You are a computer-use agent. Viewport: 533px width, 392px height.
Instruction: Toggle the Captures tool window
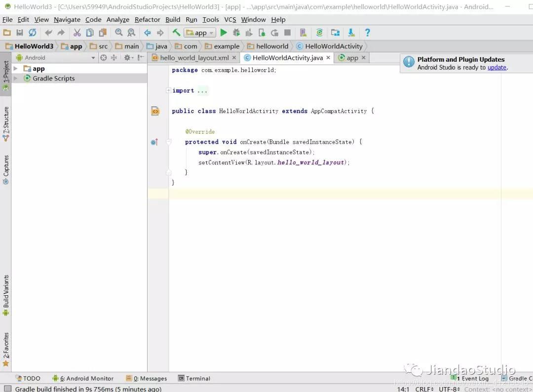coord(6,170)
